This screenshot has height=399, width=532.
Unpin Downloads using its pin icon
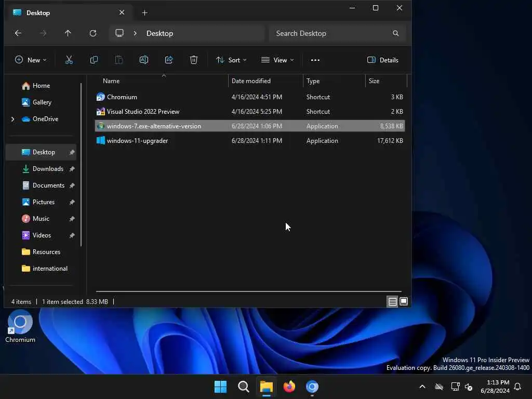click(72, 169)
